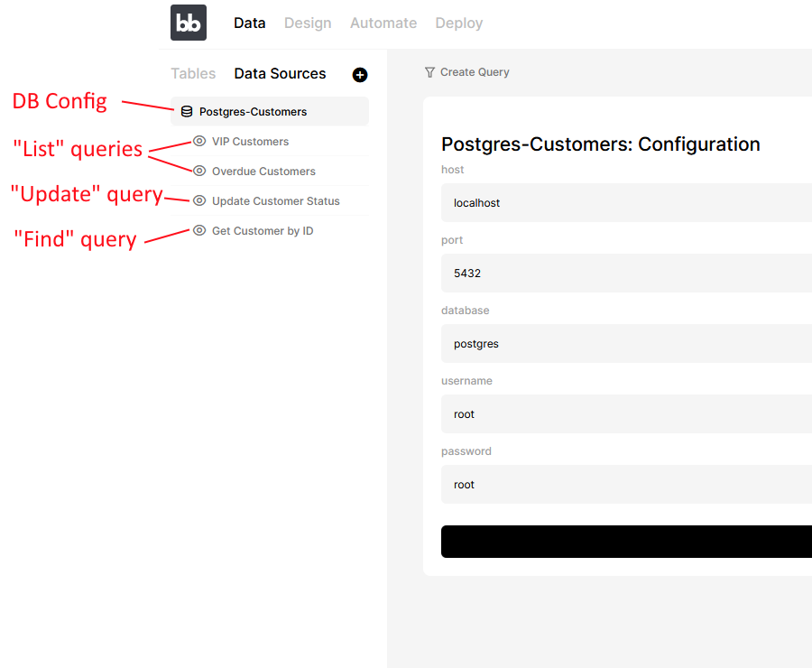The width and height of the screenshot is (812, 668).
Task: Click the Overdue Customers query icon
Action: click(198, 171)
